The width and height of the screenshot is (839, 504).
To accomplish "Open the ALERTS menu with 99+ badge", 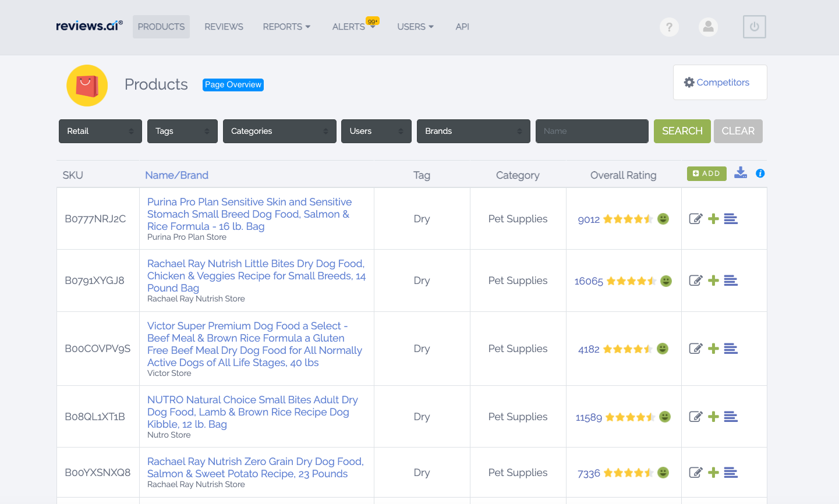I will click(352, 27).
